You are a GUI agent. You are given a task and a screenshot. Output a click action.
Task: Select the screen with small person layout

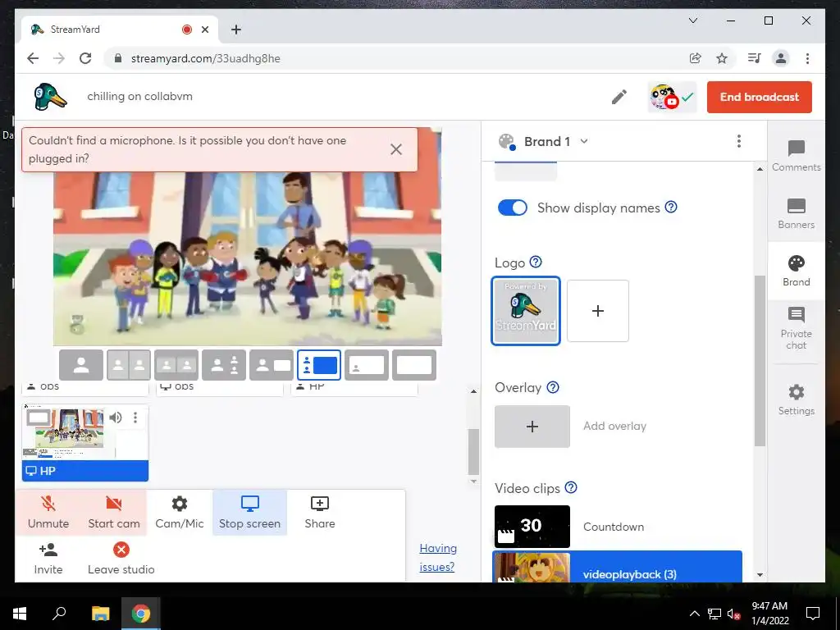(x=367, y=365)
